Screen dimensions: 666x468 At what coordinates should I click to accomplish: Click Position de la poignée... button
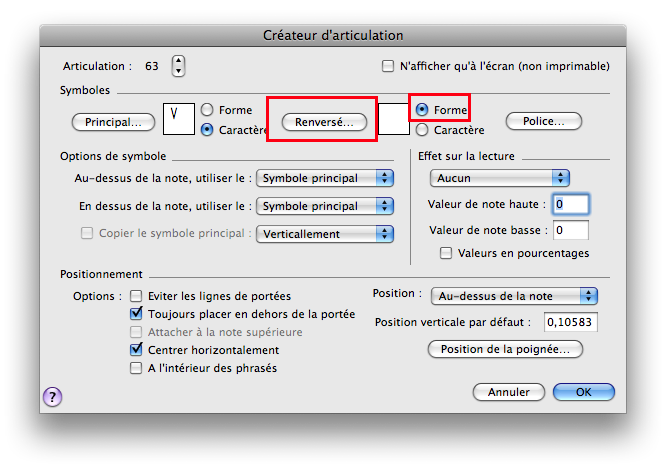[x=505, y=349]
